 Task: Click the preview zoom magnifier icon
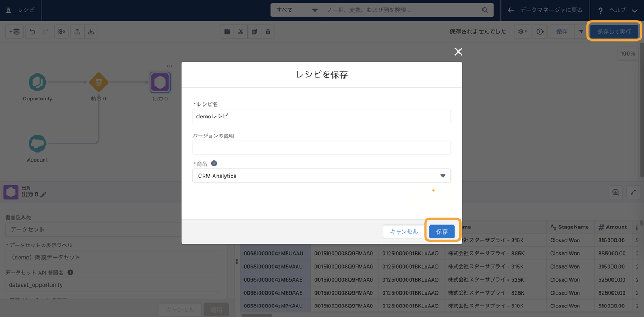pyautogui.click(x=615, y=192)
